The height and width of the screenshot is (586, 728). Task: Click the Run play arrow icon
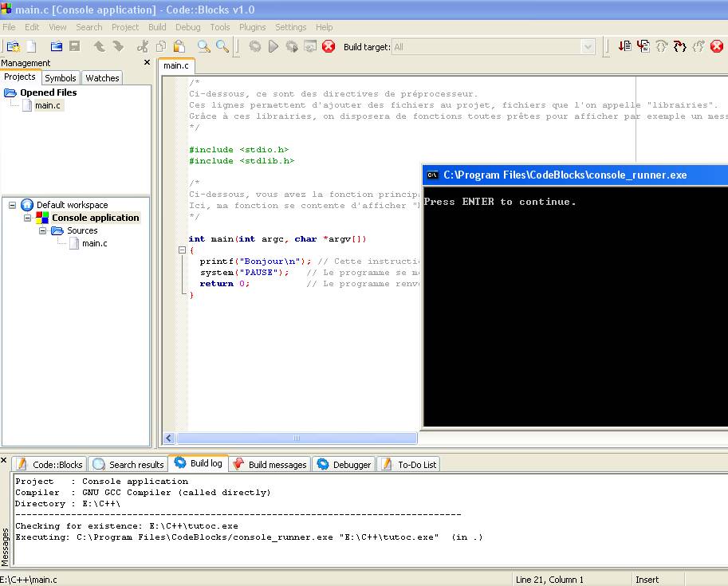tap(273, 47)
